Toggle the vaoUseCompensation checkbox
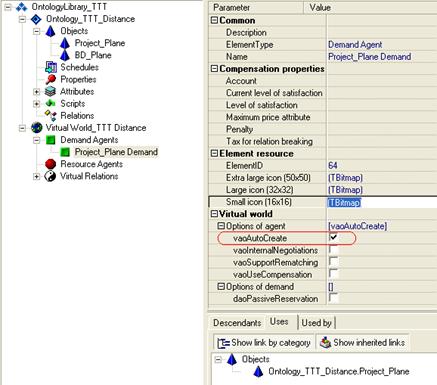The height and width of the screenshot is (385, 437). [x=333, y=274]
